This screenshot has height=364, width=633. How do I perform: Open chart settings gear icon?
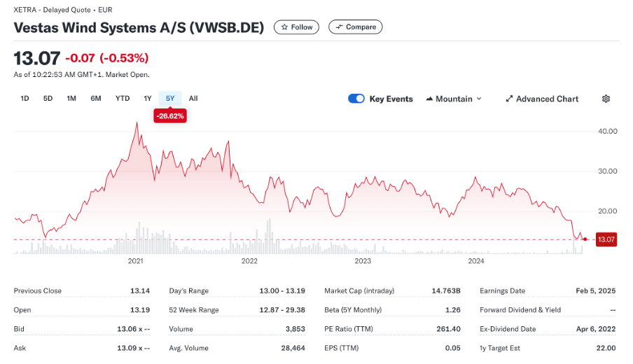(606, 99)
